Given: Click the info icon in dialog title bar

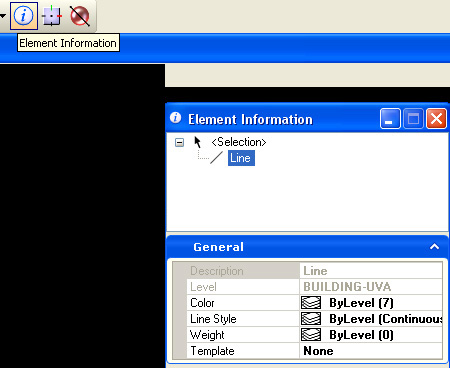Looking at the screenshot, I should pyautogui.click(x=175, y=118).
